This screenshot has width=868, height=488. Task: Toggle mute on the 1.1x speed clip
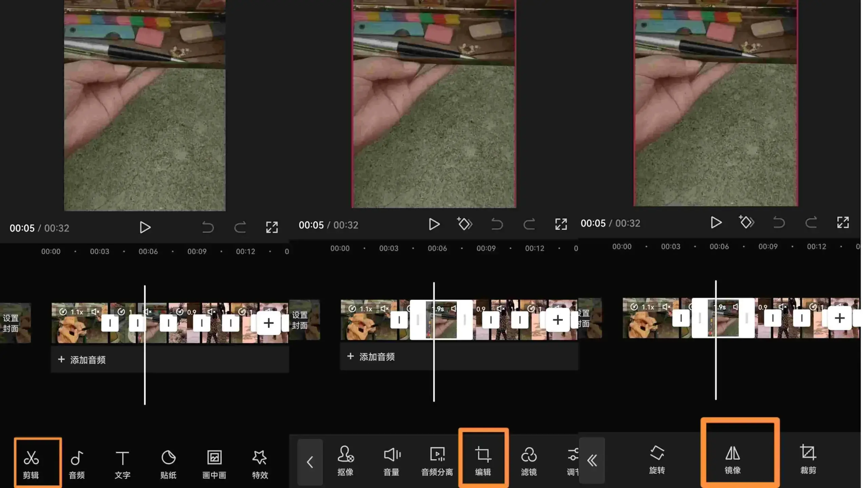pos(95,312)
